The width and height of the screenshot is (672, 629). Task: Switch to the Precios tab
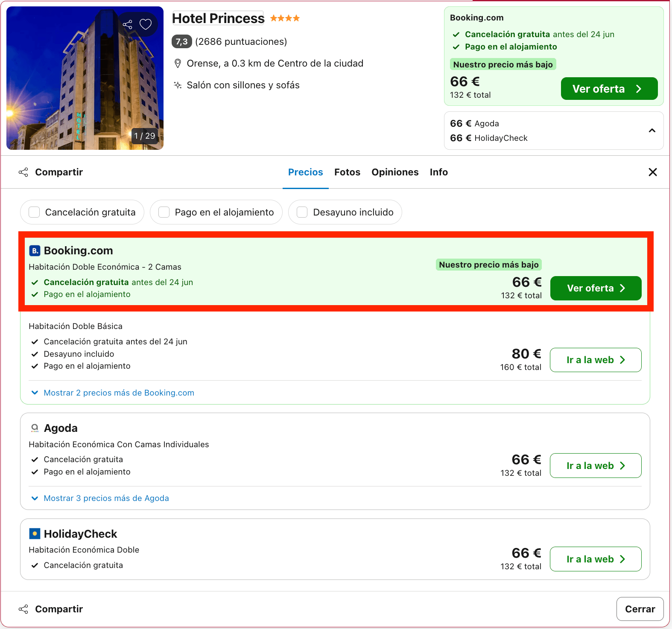306,172
